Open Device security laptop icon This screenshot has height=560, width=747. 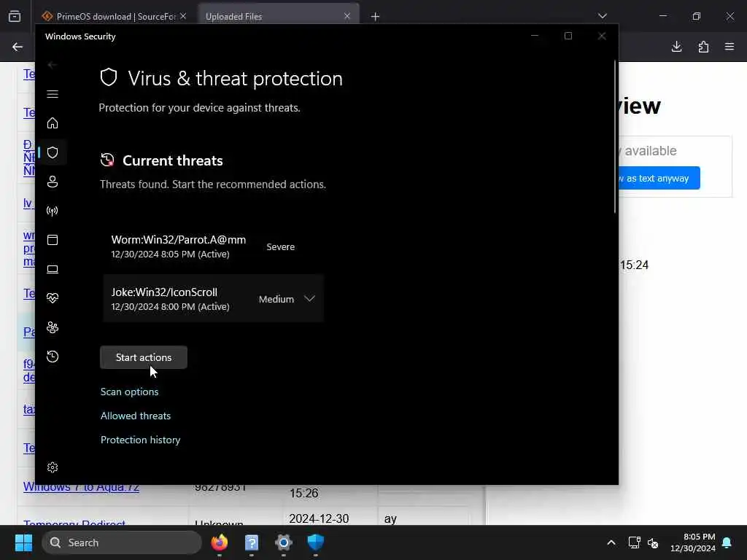point(53,269)
